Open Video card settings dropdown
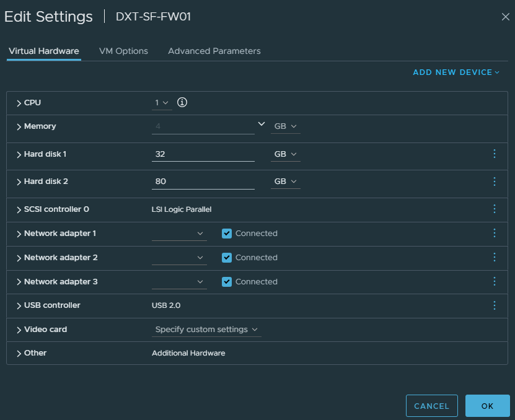The width and height of the screenshot is (515, 420). [206, 330]
